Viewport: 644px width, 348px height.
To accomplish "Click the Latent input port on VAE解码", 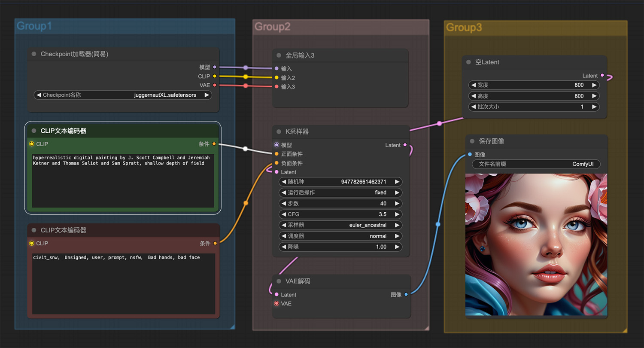I will click(276, 294).
